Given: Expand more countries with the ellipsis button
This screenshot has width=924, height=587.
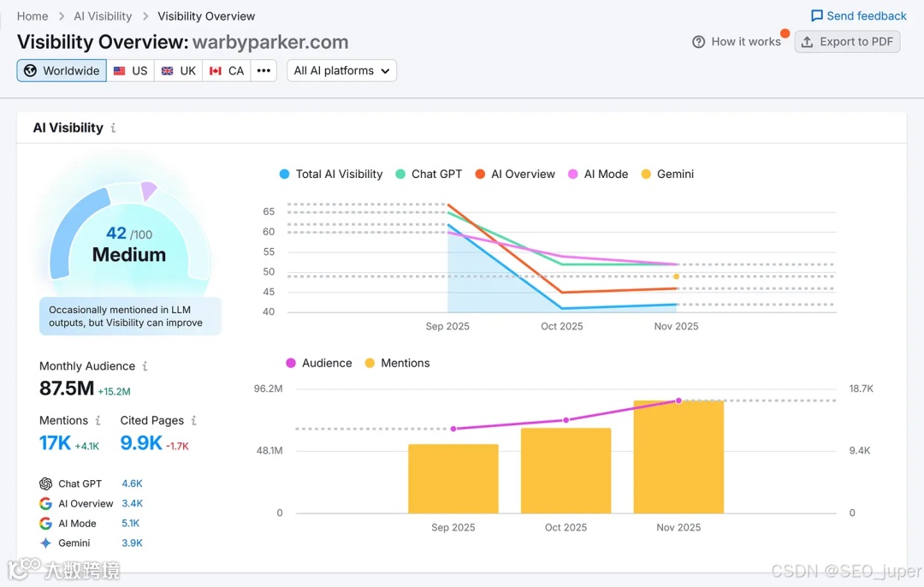Looking at the screenshot, I should 264,71.
